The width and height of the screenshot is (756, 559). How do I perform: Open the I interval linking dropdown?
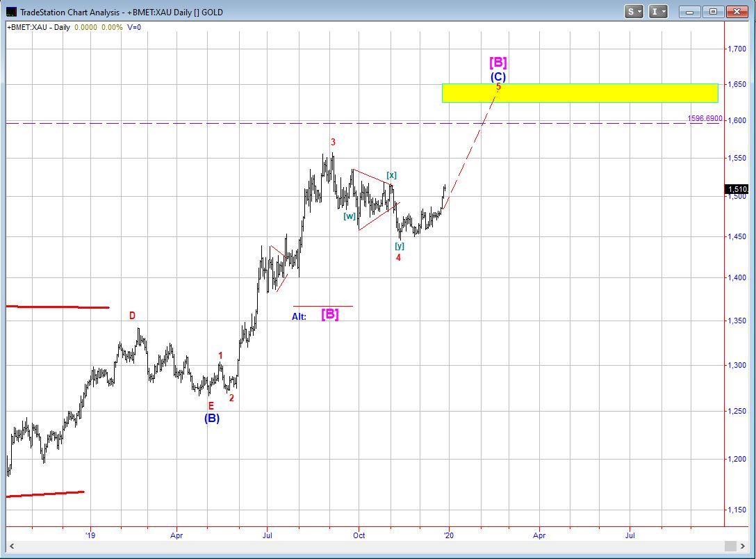point(658,11)
